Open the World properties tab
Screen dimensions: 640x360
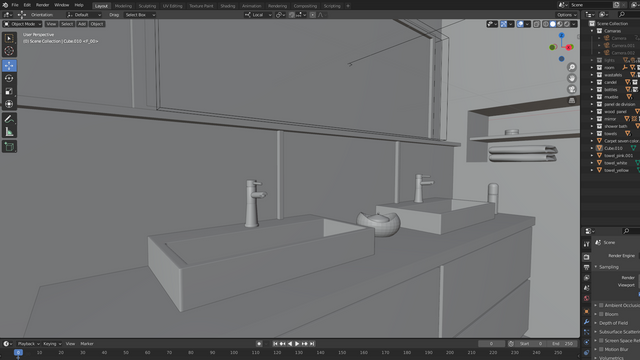point(587,298)
